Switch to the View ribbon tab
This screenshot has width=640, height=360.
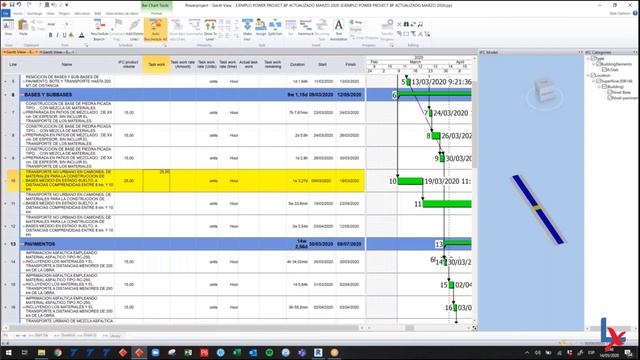pyautogui.click(x=50, y=13)
